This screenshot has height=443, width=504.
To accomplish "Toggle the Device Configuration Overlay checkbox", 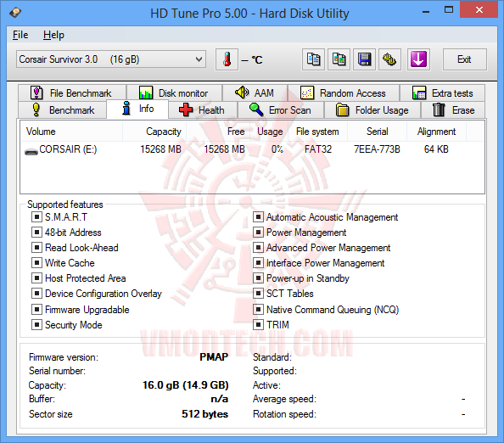I will point(36,294).
